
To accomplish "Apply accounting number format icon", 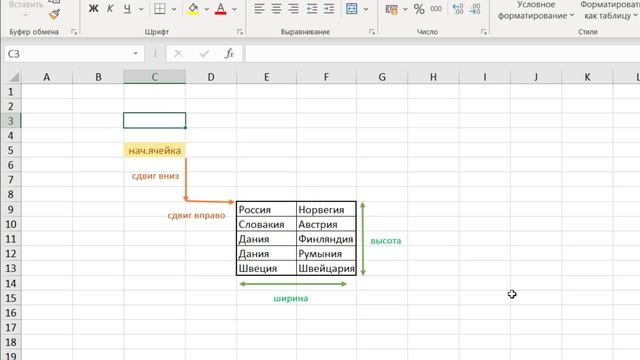I will point(391,9).
